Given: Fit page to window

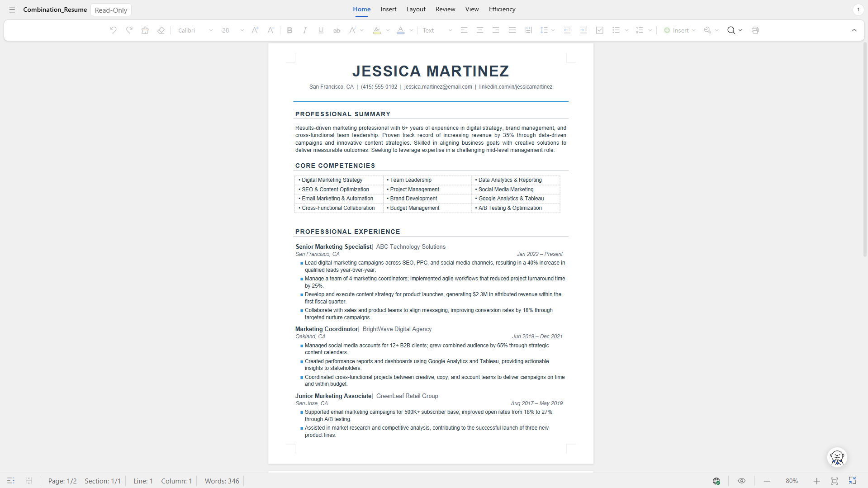Looking at the screenshot, I should [x=834, y=481].
